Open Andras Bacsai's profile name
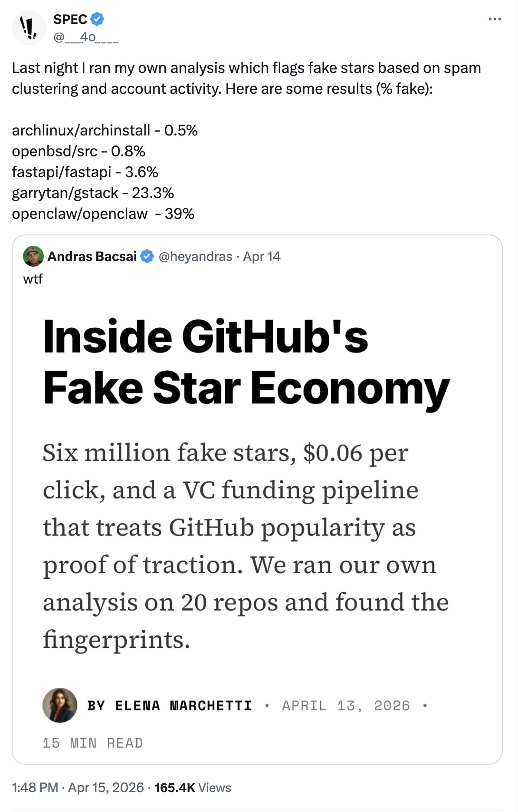518x812 pixels. [x=92, y=256]
